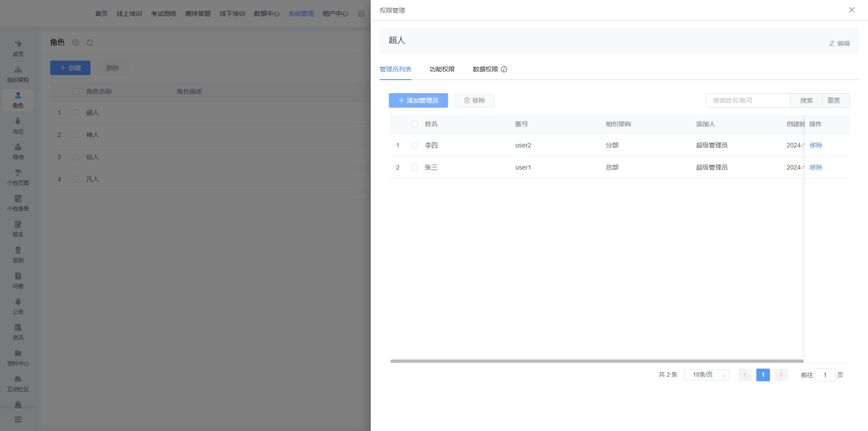The image size is (868, 431).
Task: Click the 成员 sidebar icon
Action: click(x=18, y=44)
